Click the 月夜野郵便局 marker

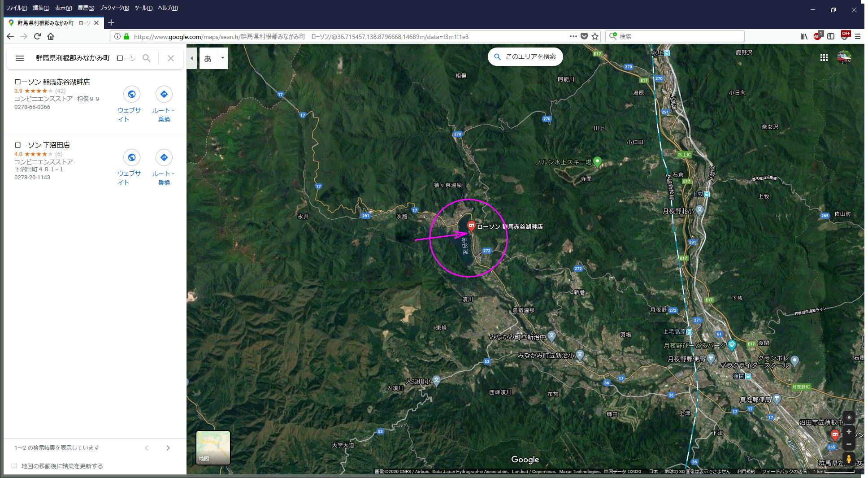pyautogui.click(x=711, y=358)
